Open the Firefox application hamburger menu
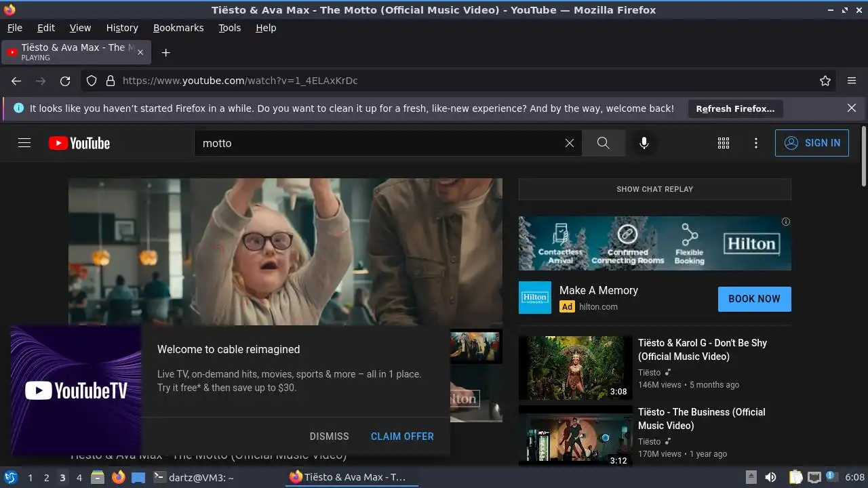 click(852, 81)
